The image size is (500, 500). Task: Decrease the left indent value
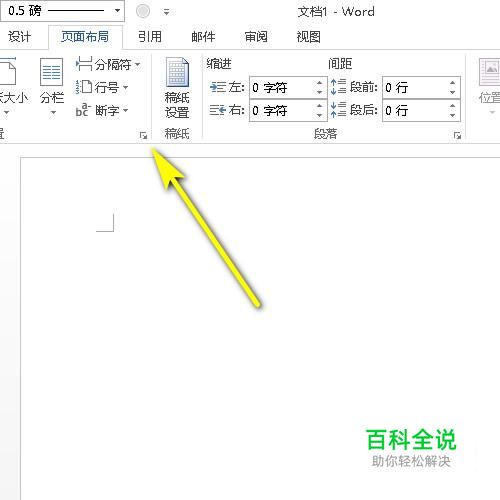320,93
